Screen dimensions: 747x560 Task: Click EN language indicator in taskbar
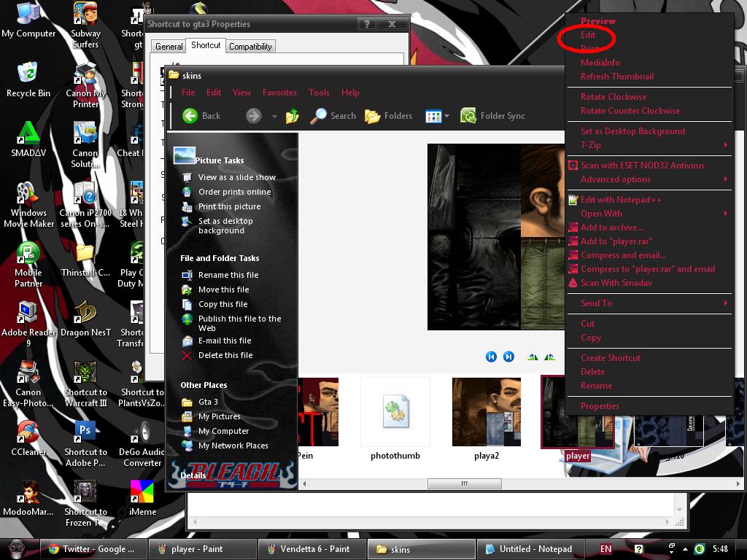point(605,549)
